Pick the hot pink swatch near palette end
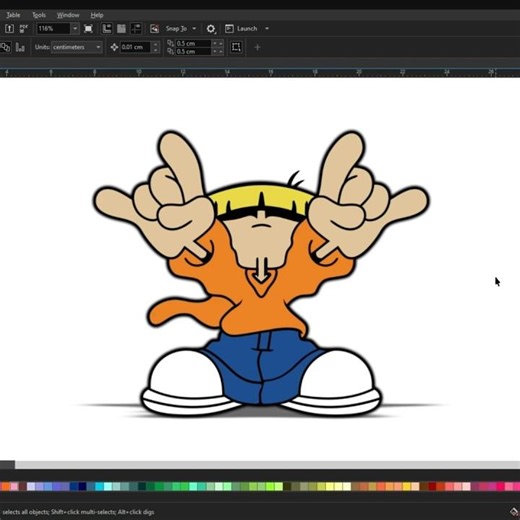 [500, 486]
